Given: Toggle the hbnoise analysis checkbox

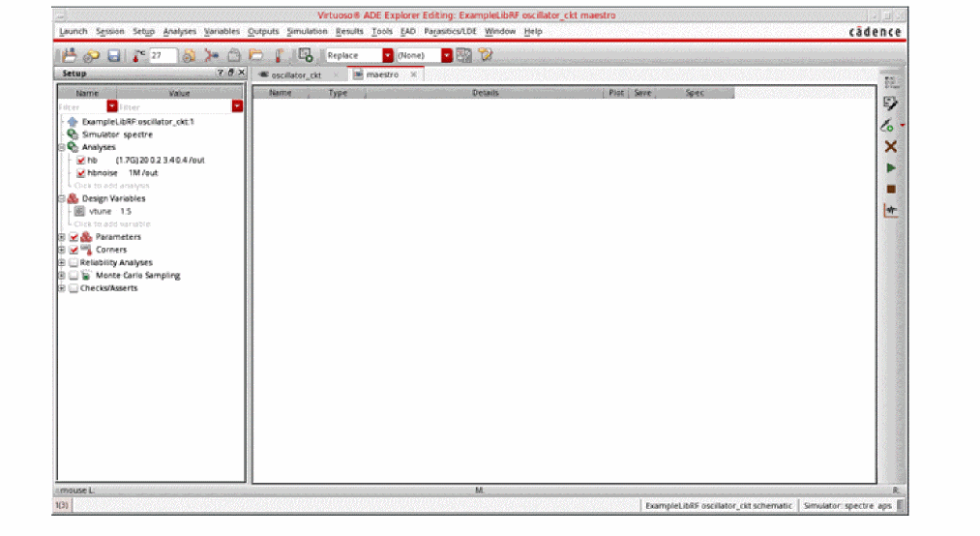Looking at the screenshot, I should tap(80, 173).
